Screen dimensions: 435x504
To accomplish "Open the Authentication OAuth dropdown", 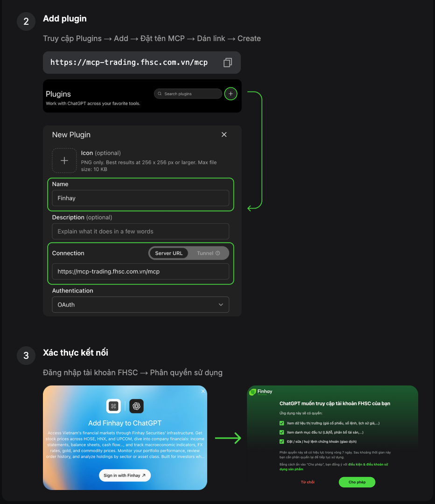I will pyautogui.click(x=140, y=305).
